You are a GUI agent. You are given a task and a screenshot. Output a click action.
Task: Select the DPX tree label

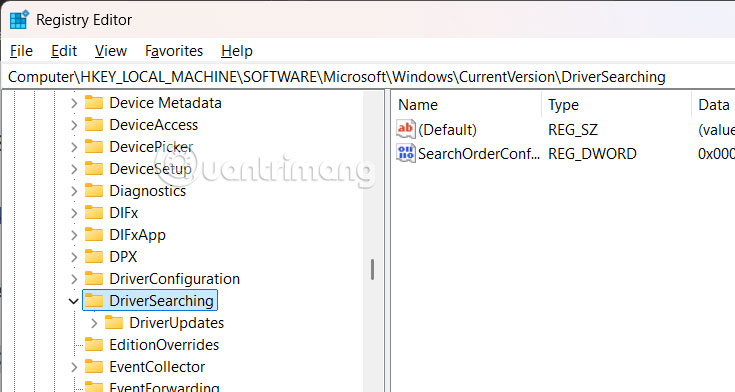[x=123, y=257]
